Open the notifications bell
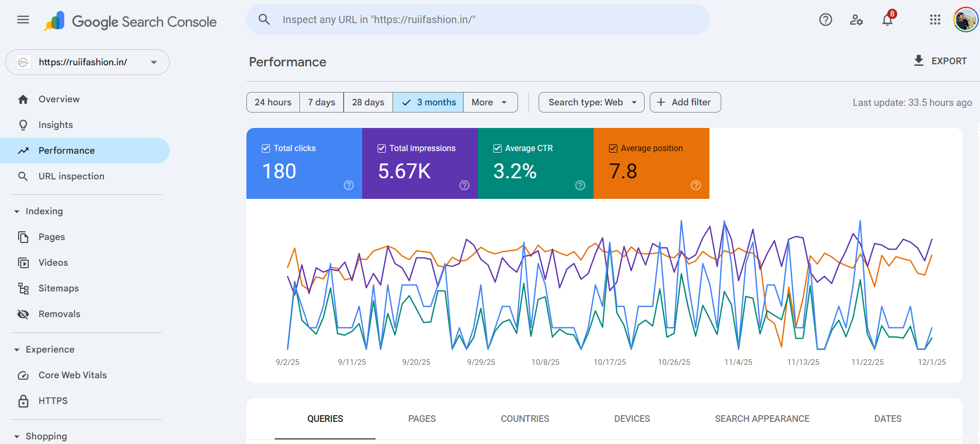 click(x=887, y=20)
